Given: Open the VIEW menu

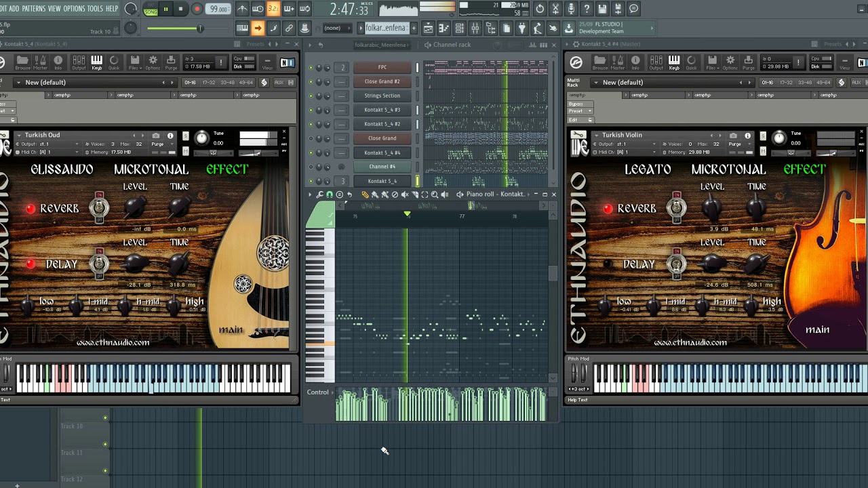Looking at the screenshot, I should tap(54, 9).
